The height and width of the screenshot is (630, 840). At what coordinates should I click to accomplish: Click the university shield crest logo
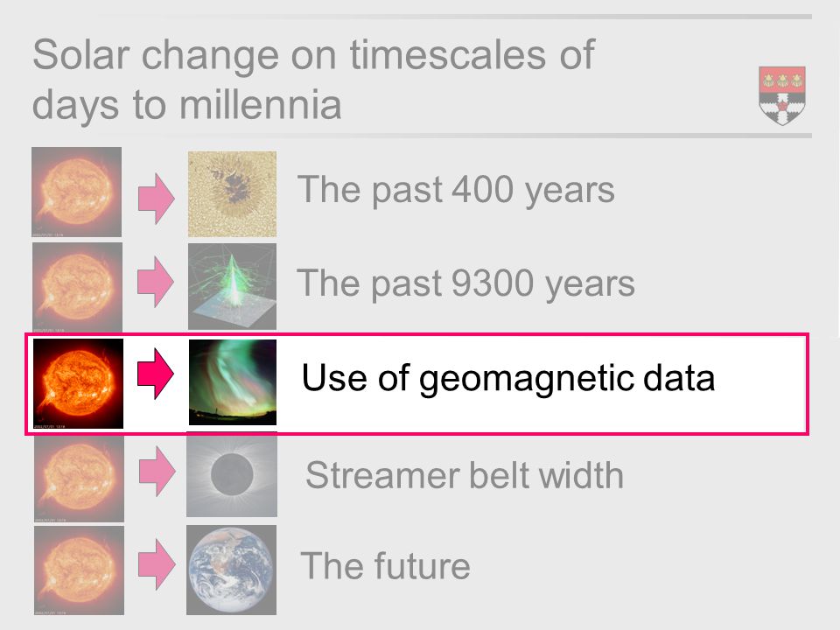pyautogui.click(x=782, y=96)
